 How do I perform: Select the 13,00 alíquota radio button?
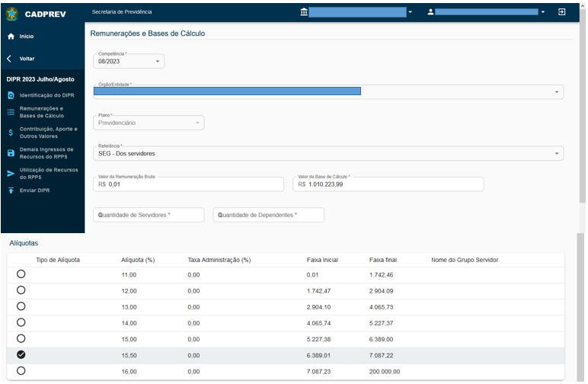coord(21,306)
